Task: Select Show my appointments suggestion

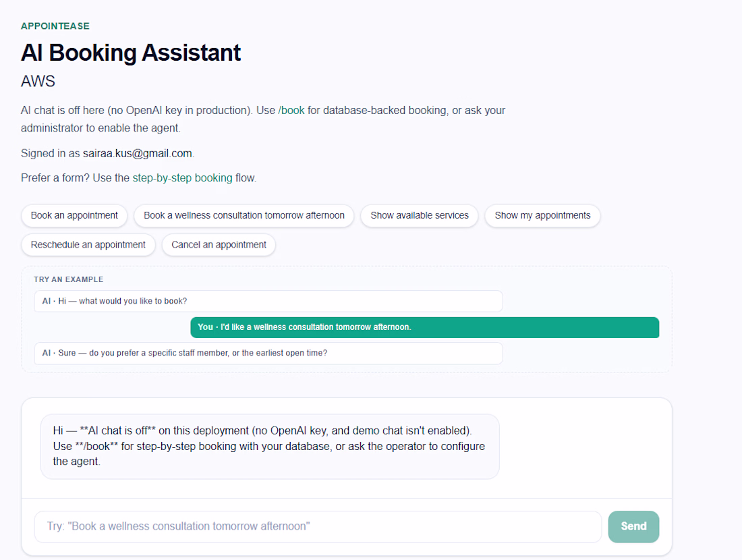Action: 542,215
